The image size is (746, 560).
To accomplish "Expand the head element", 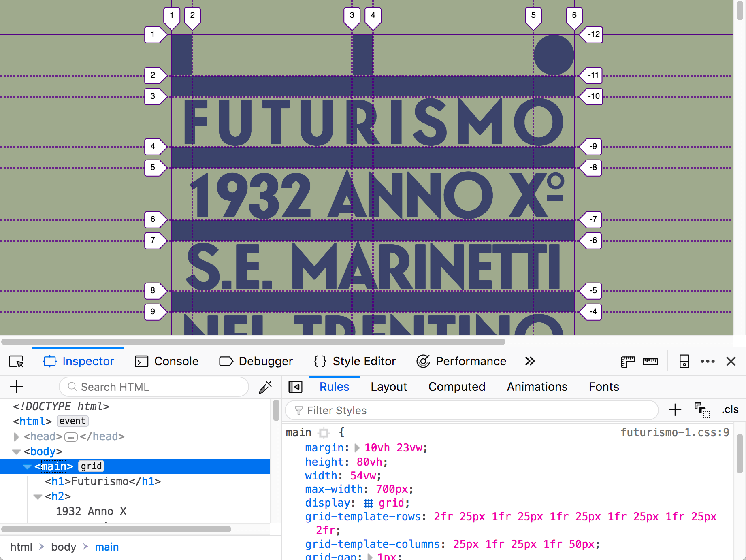I will [x=16, y=437].
